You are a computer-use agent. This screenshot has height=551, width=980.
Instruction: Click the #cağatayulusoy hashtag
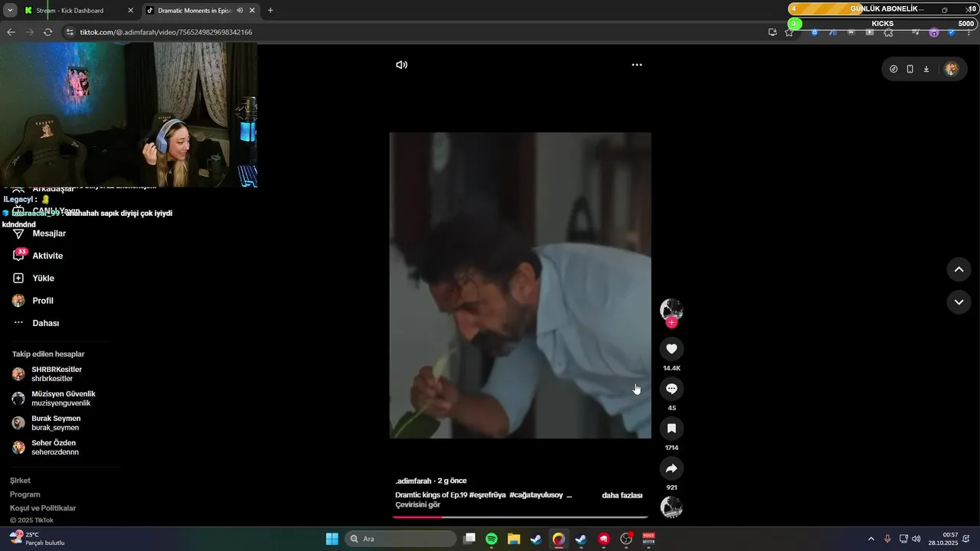tap(536, 495)
